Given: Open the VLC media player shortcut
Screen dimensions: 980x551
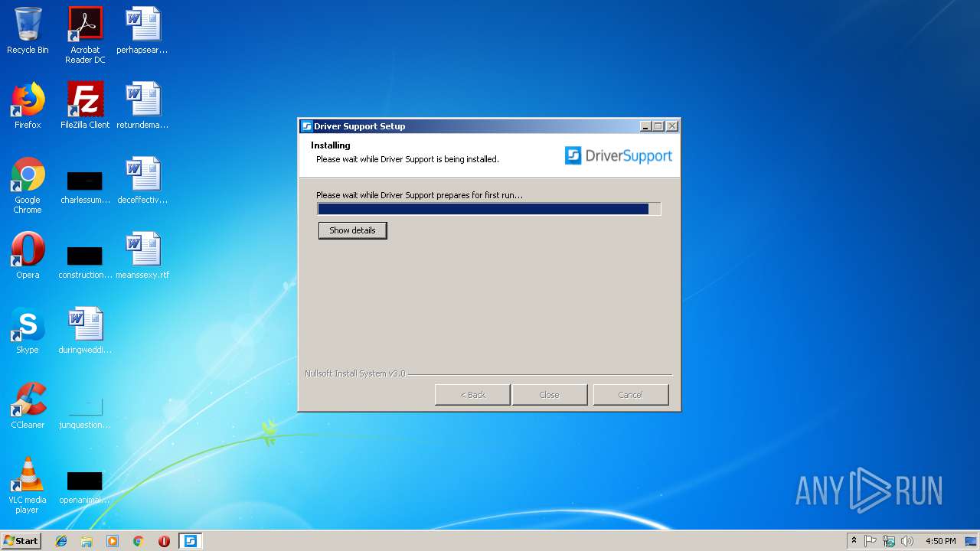Looking at the screenshot, I should (28, 485).
